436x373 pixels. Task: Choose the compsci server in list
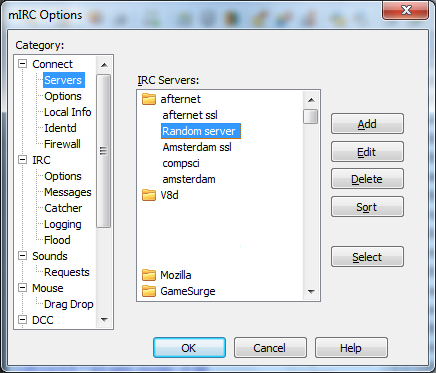click(181, 163)
